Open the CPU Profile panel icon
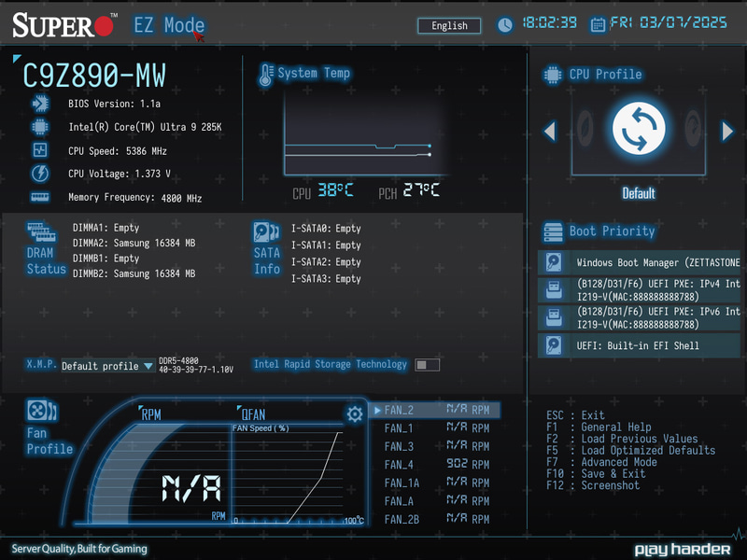Viewport: 747px width, 560px height. pos(552,75)
